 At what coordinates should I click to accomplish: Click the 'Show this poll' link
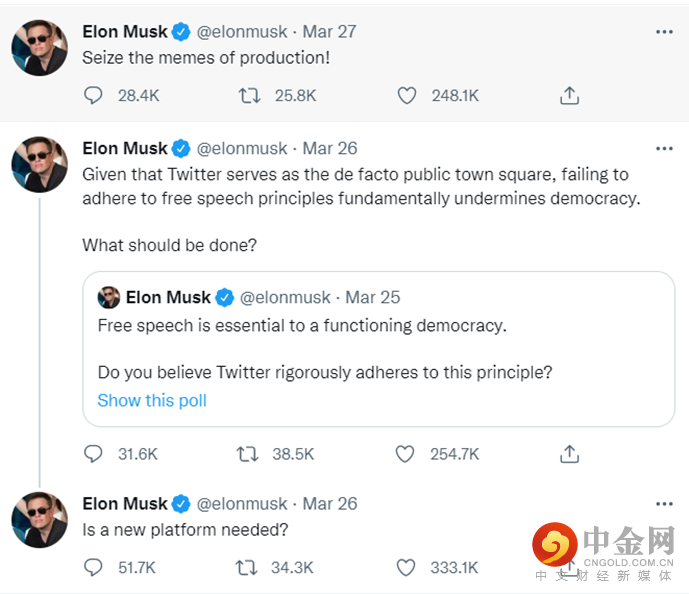152,401
